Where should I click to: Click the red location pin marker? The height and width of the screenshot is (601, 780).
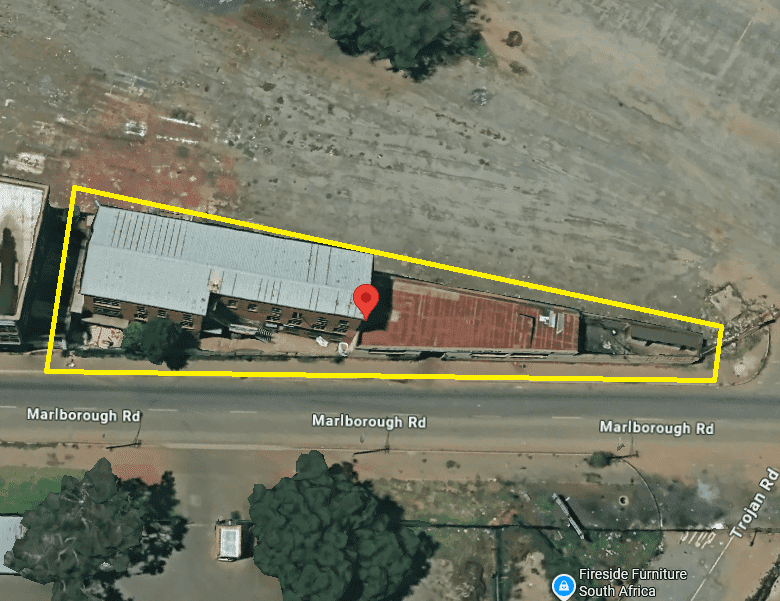tap(366, 301)
